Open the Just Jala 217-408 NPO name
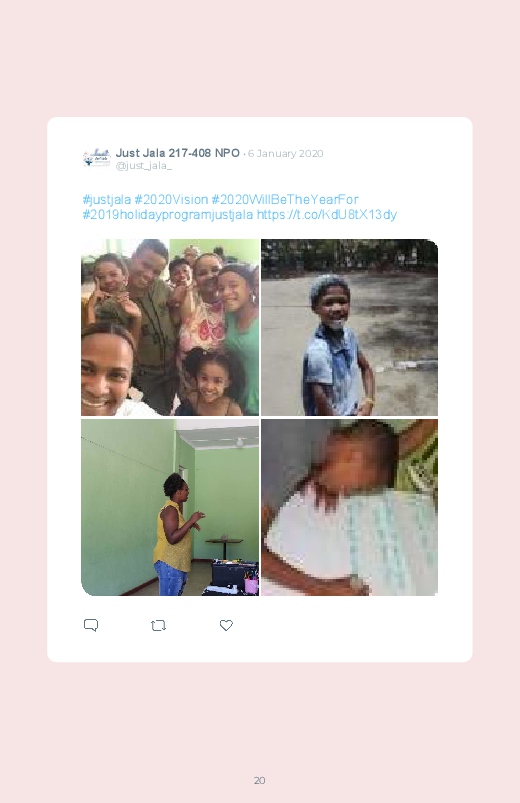 point(177,153)
